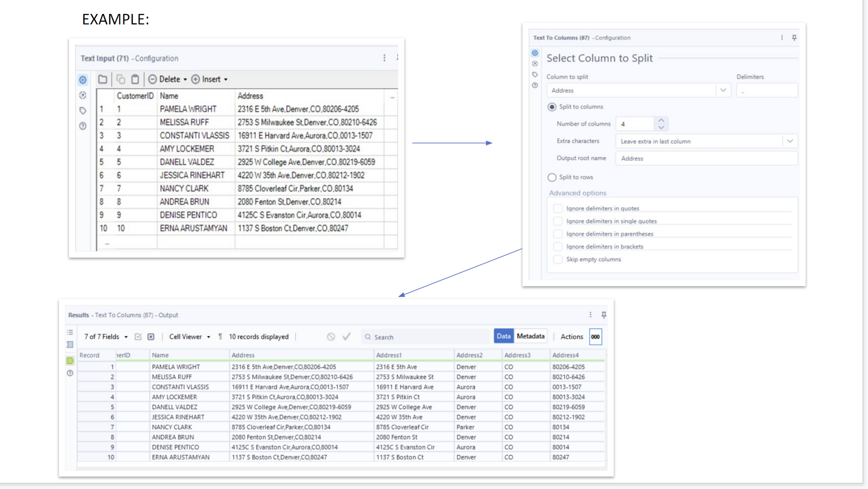Enable Ignore delimiters in quotes checkbox
The height and width of the screenshot is (489, 868).
tap(558, 209)
